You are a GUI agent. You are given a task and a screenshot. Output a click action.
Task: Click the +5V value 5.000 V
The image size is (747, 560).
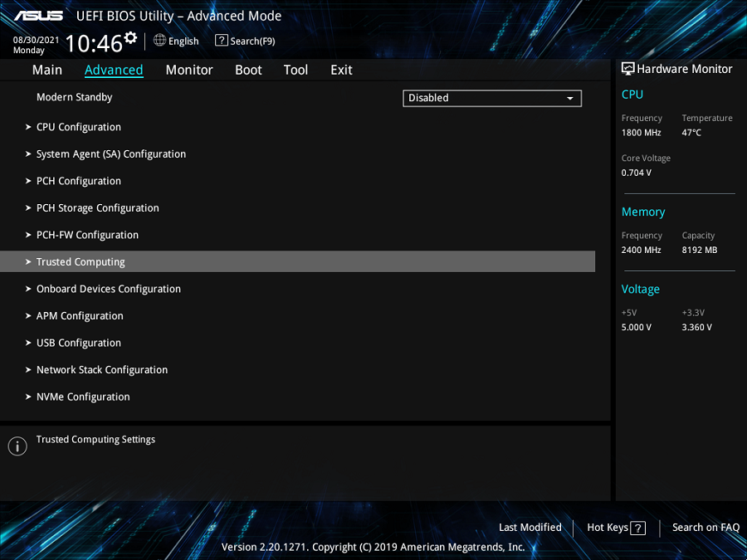636,328
